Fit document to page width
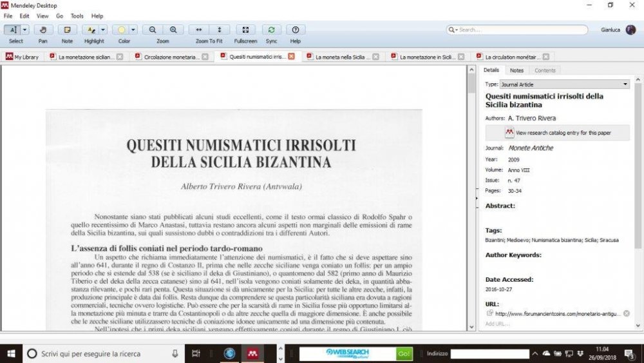644x363 pixels. (199, 30)
